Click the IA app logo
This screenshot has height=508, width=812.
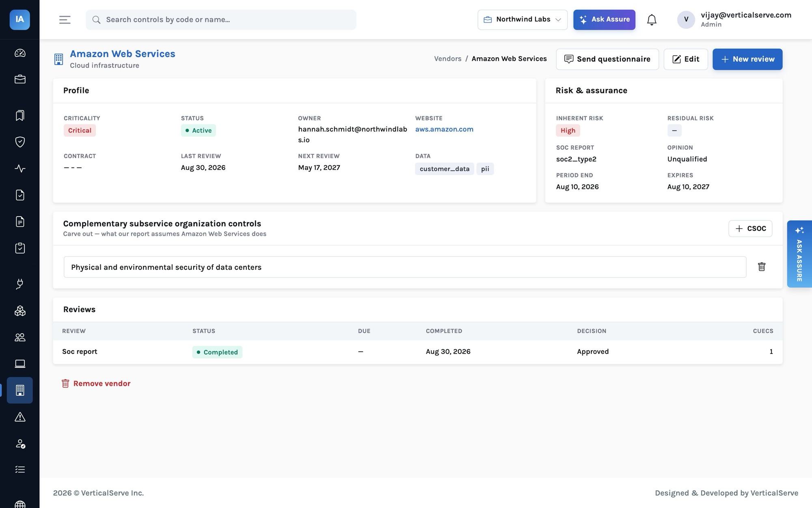pos(20,20)
